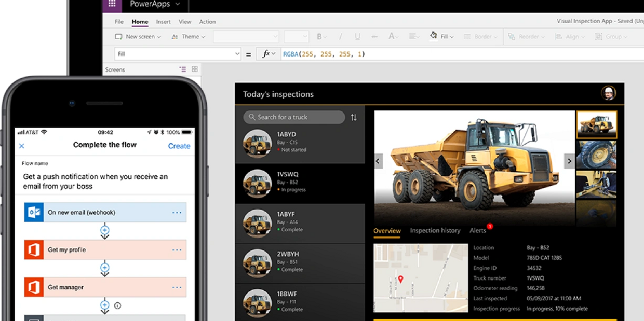This screenshot has width=644, height=321.
Task: Click the location map preview
Action: click(421, 278)
